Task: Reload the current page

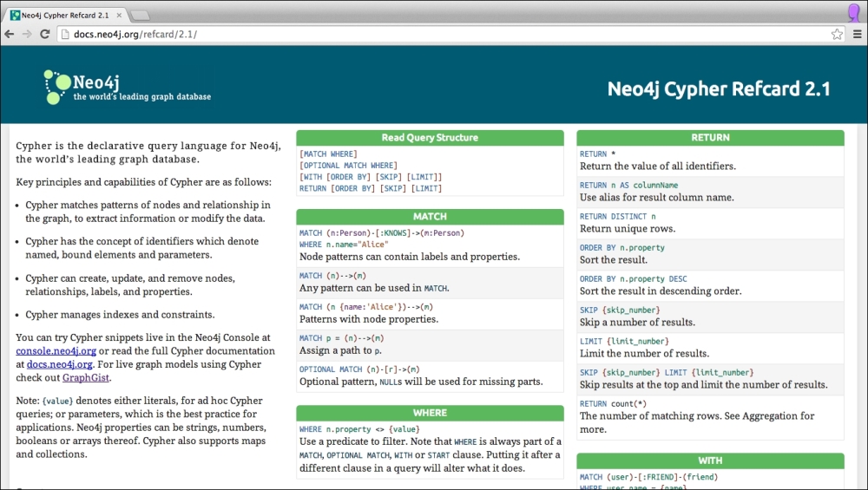Action: [45, 35]
